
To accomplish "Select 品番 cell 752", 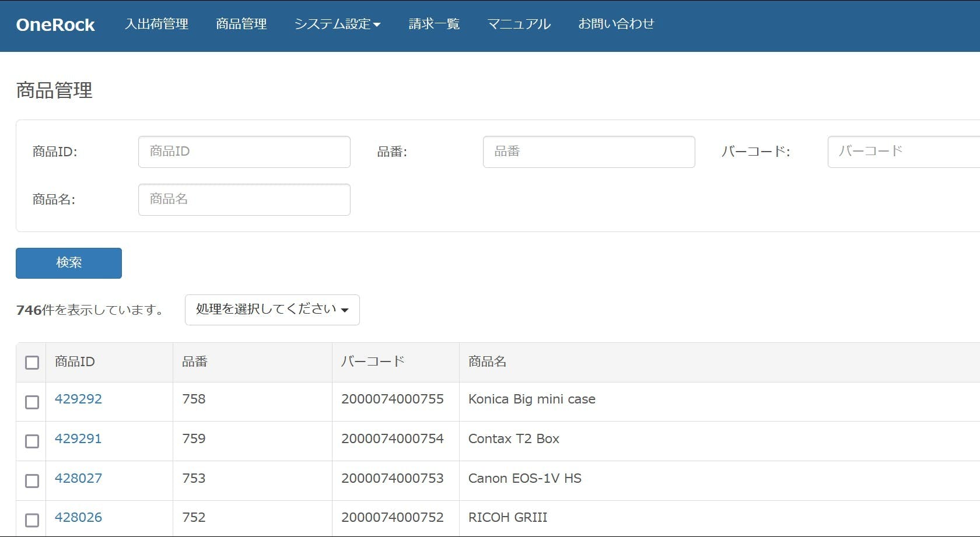I will pos(194,517).
